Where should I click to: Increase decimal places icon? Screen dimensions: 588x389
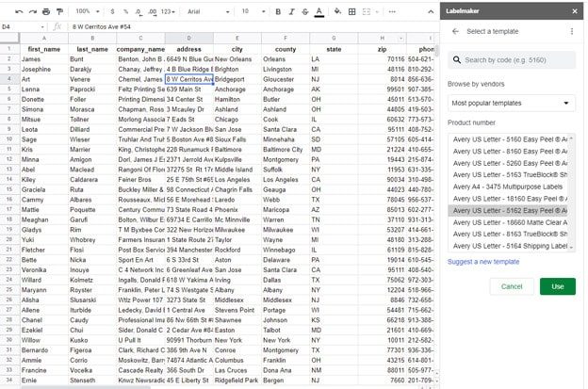pyautogui.click(x=153, y=11)
